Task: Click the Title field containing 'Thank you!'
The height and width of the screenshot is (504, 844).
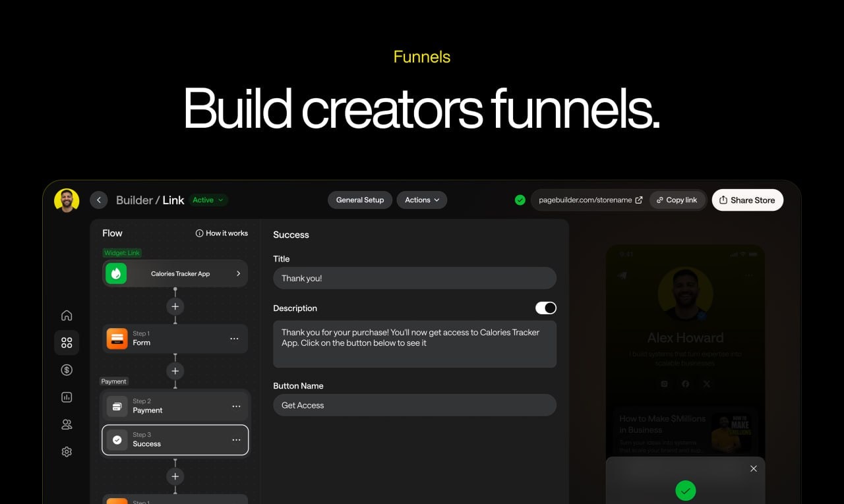Action: coord(414,278)
